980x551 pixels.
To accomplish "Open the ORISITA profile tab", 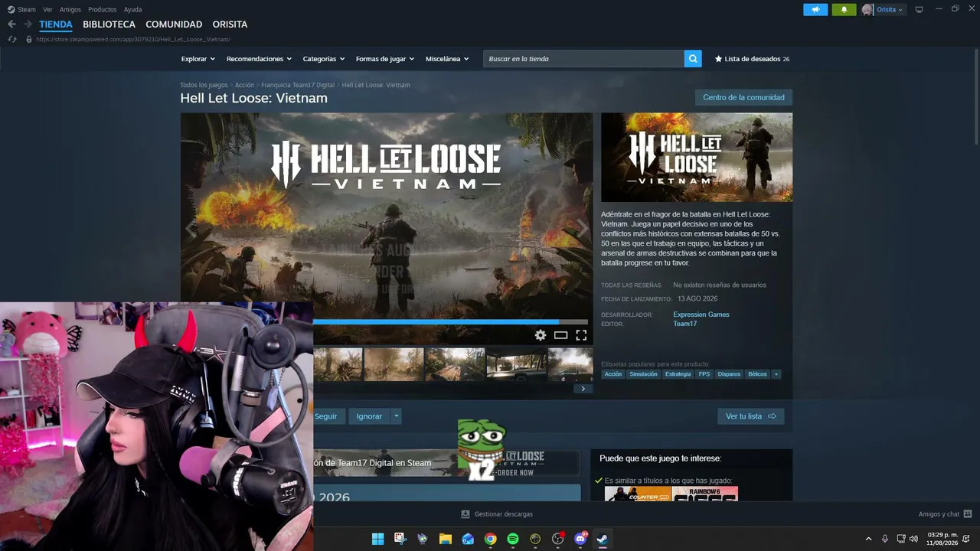I will click(x=230, y=24).
